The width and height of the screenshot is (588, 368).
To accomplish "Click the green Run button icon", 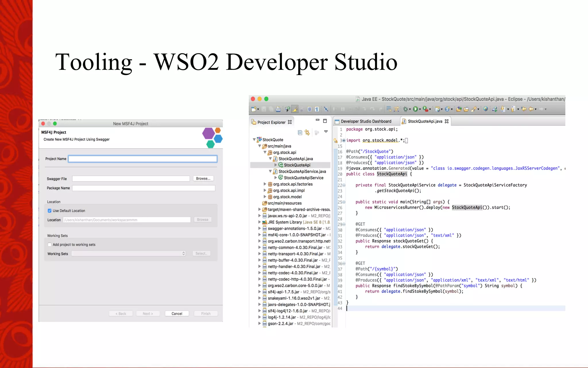I will coord(415,109).
